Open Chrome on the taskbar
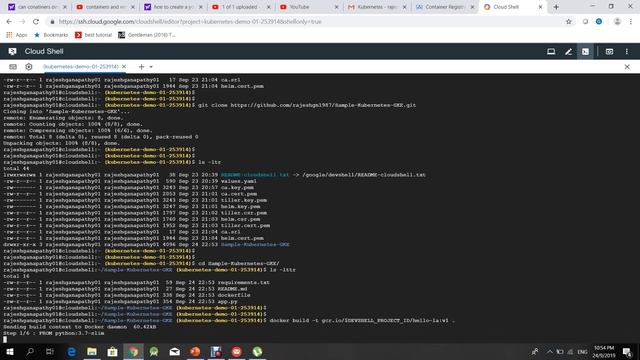 click(x=133, y=351)
